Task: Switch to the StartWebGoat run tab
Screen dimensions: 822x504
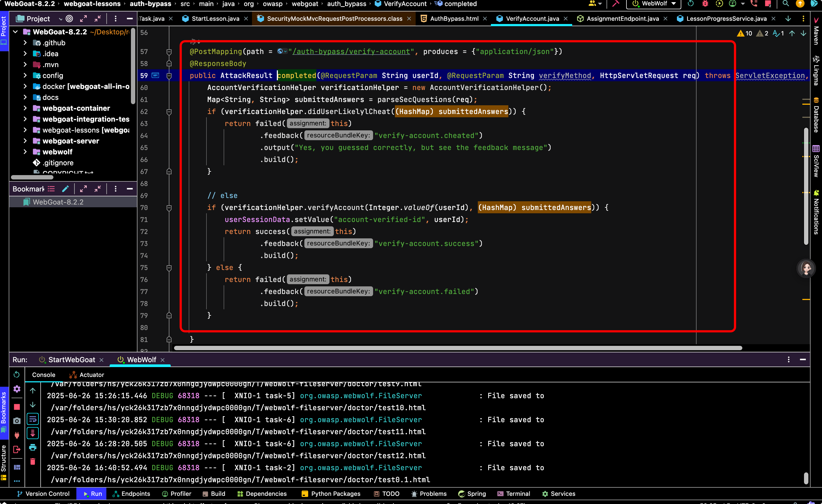Action: point(71,359)
